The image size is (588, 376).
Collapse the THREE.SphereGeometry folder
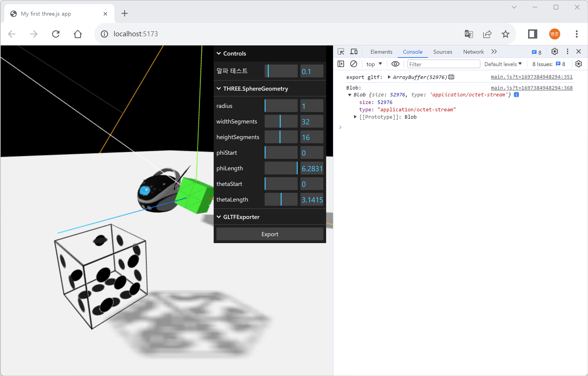[255, 89]
